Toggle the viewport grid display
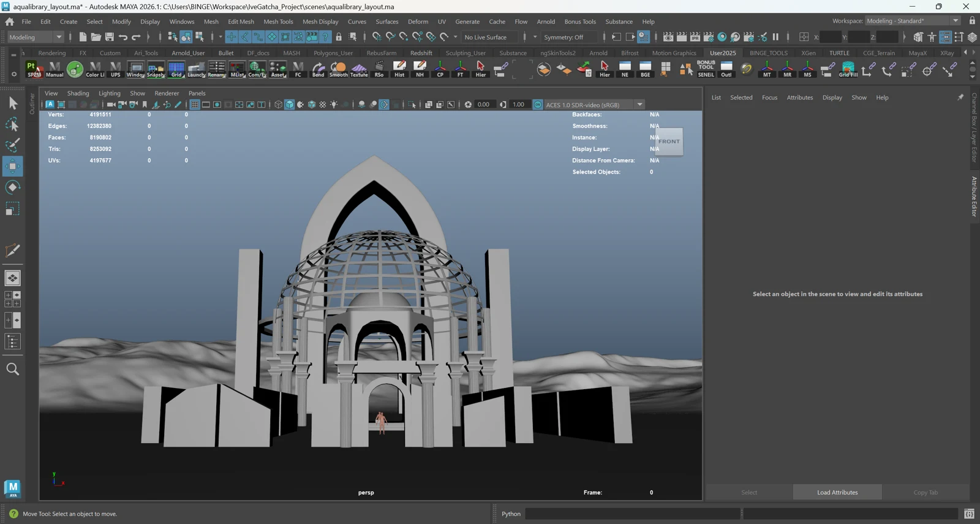 point(195,105)
